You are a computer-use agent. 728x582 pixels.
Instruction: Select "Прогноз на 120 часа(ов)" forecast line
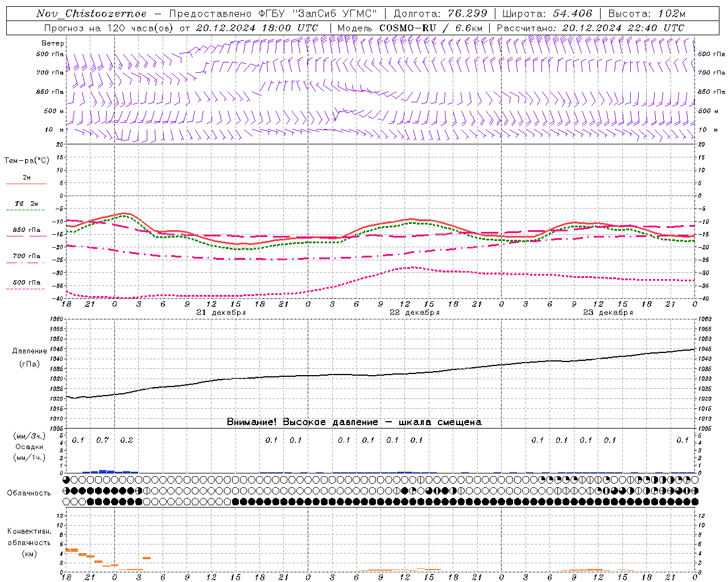[109, 28]
